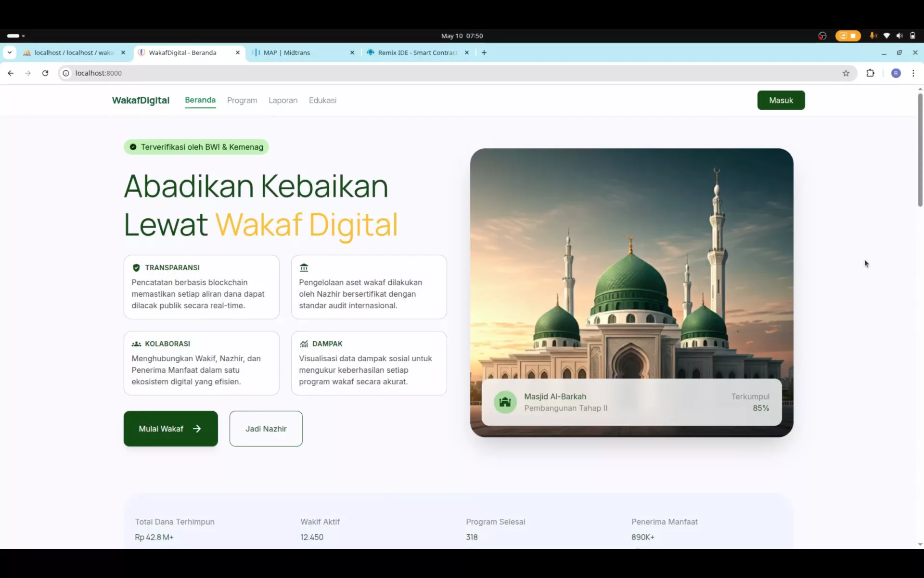The width and height of the screenshot is (924, 578).
Task: Click the browser forward arrow
Action: [28, 73]
